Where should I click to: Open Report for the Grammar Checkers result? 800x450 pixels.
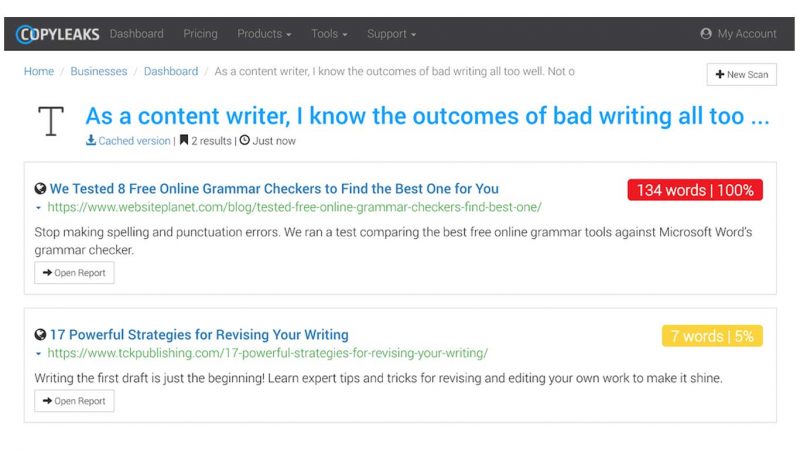click(x=74, y=273)
